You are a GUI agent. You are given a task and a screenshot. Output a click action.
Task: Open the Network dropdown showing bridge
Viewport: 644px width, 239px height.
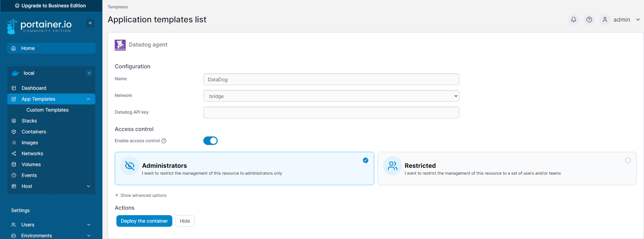(x=331, y=96)
